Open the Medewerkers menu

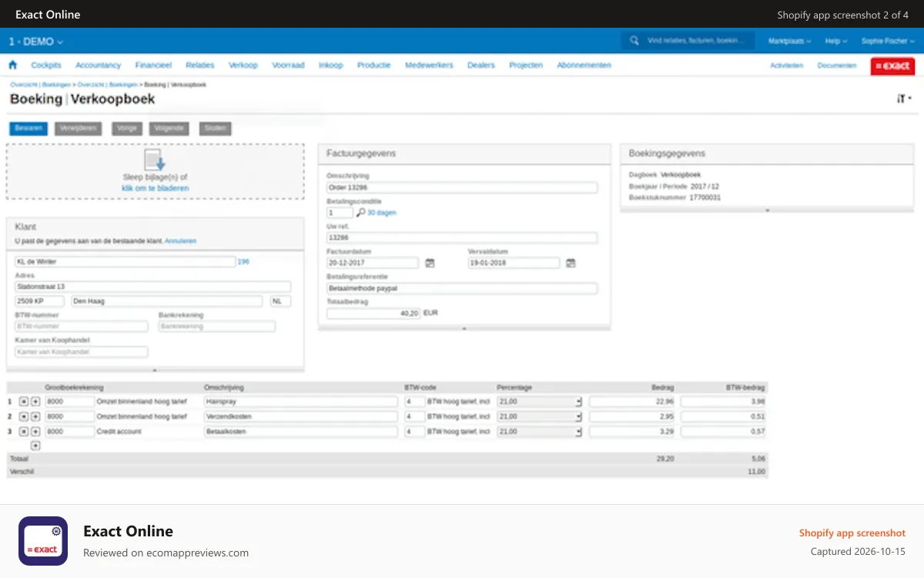coord(429,66)
